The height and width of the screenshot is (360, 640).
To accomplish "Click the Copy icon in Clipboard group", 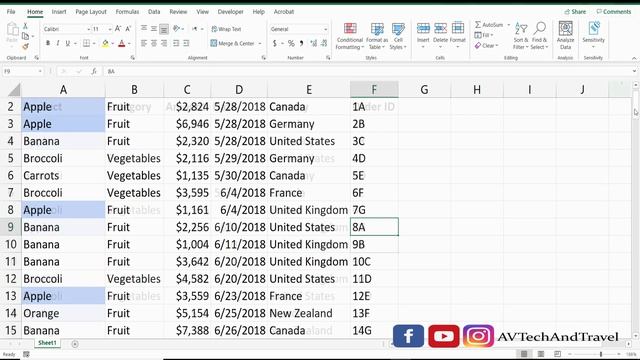I will (x=25, y=37).
